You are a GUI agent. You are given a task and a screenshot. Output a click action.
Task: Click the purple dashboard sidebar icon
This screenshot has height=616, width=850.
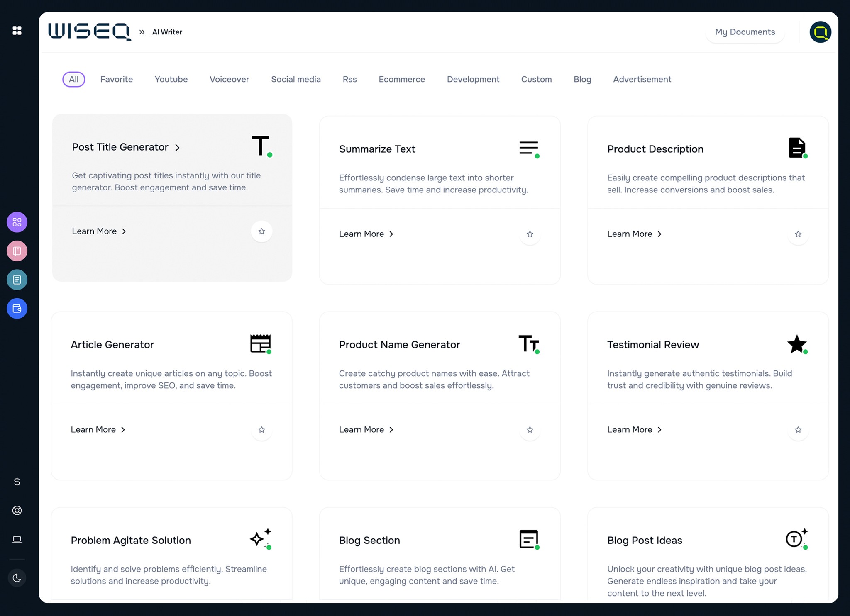[17, 222]
